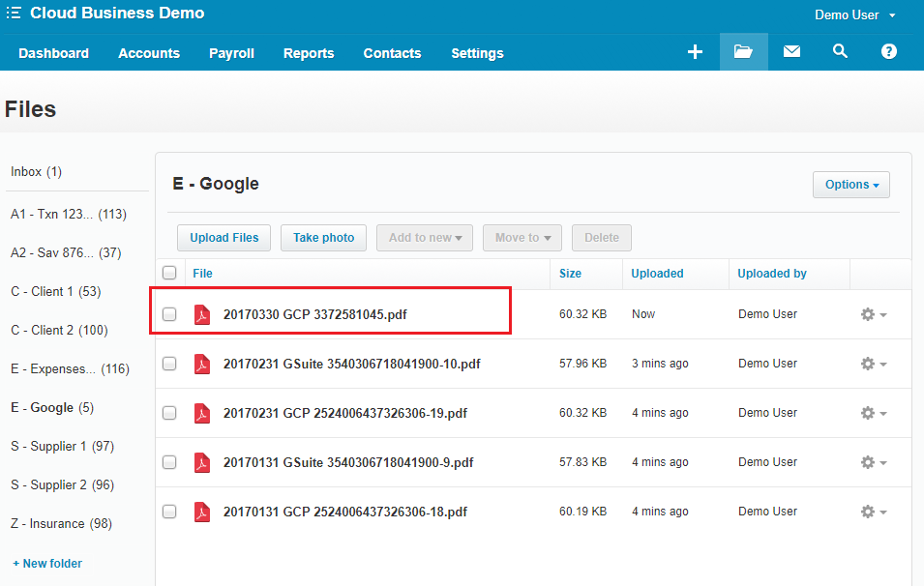Click PDF icon of 20170330 GCP 3372581045.pdf
Screen dimensions: 924x586
tap(202, 314)
